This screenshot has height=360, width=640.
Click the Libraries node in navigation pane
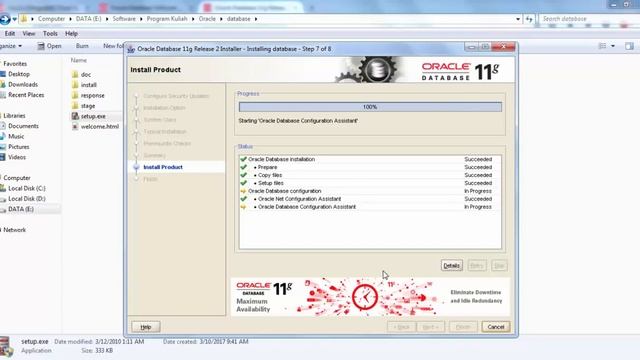pyautogui.click(x=14, y=116)
